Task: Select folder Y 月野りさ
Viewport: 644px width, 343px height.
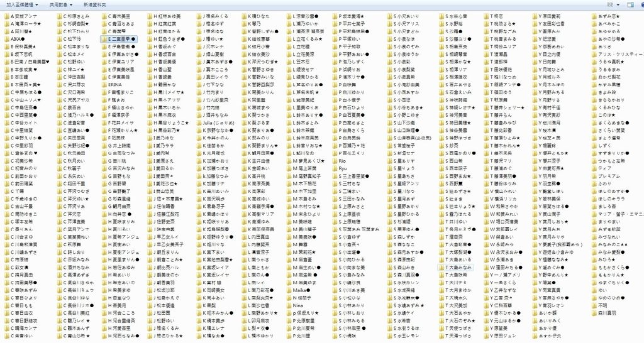Action: 546,100
